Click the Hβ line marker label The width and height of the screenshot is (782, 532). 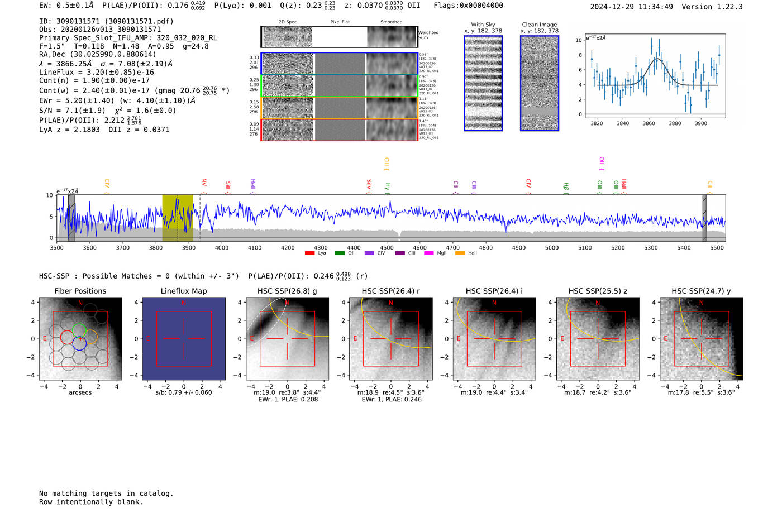[x=566, y=188]
